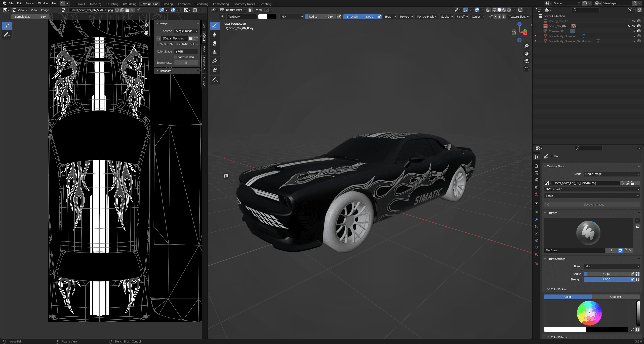
Task: Select the Sample eyedropper tool in image editor
Action: pos(7,26)
